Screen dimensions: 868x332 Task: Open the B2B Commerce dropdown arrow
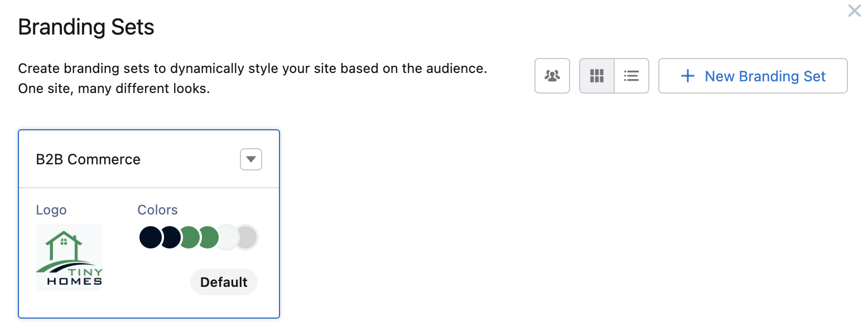pos(251,159)
